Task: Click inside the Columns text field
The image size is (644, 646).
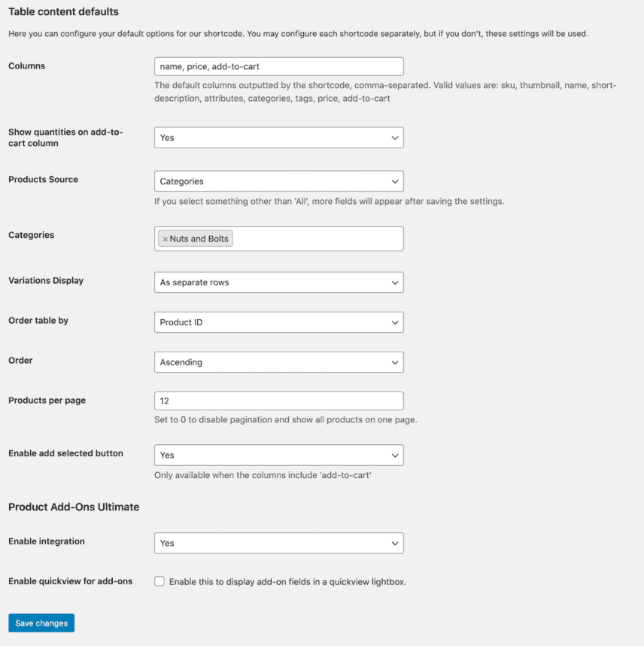Action: (x=278, y=66)
